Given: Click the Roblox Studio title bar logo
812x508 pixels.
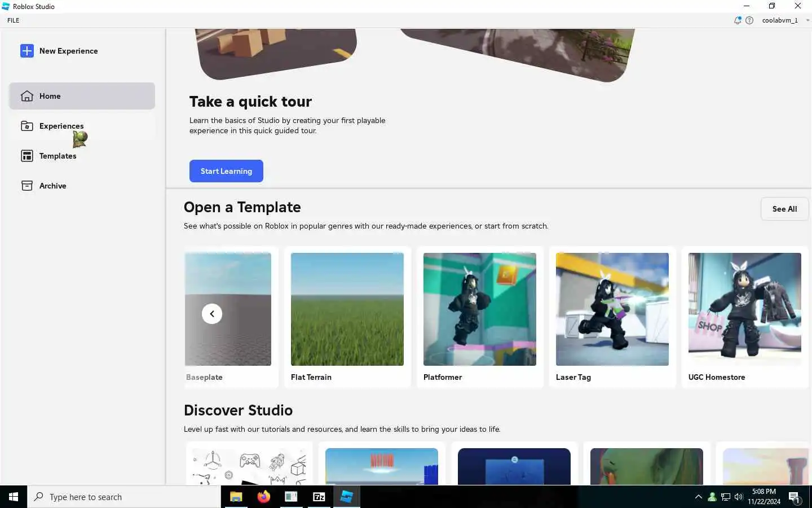Looking at the screenshot, I should [x=6, y=6].
